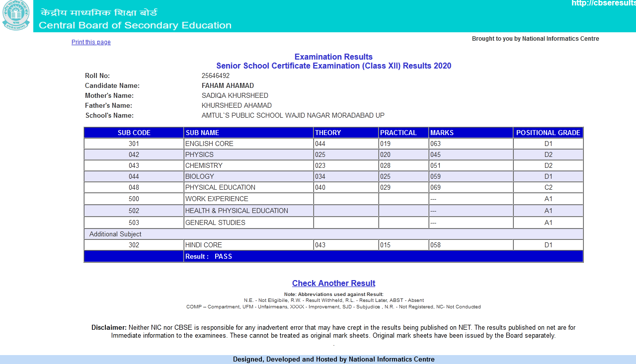636x364 pixels.
Task: Click Hindi Core theory marks 043
Action: [346, 245]
